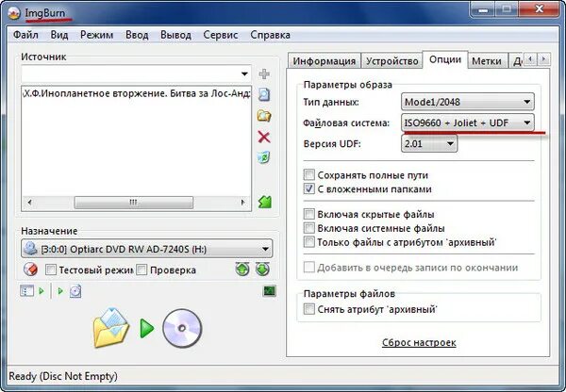The height and width of the screenshot is (392, 566).
Task: Open the Вид menu
Action: (59, 35)
